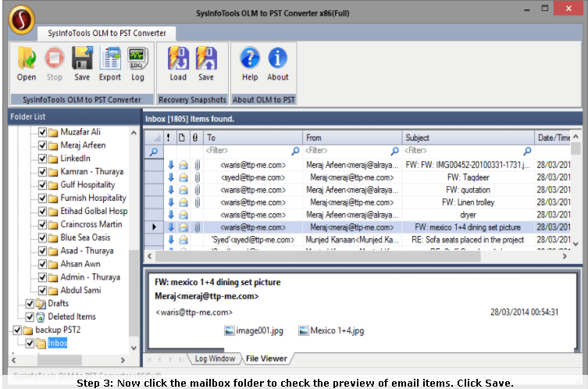Click the Deleted Items recycle bin icon
This screenshot has height=389, width=588.
tap(41, 317)
